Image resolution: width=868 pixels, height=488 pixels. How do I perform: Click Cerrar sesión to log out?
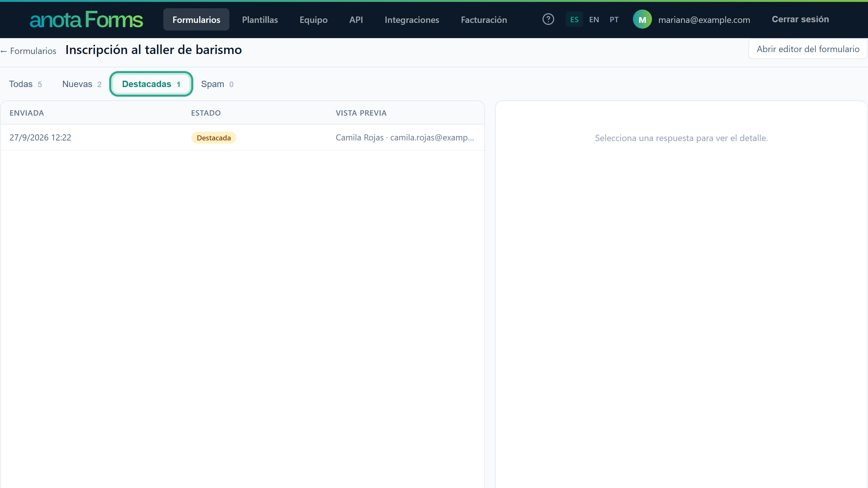(x=800, y=19)
